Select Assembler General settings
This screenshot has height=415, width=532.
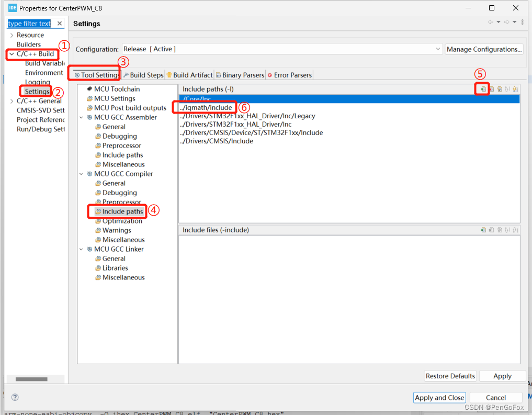(x=110, y=127)
